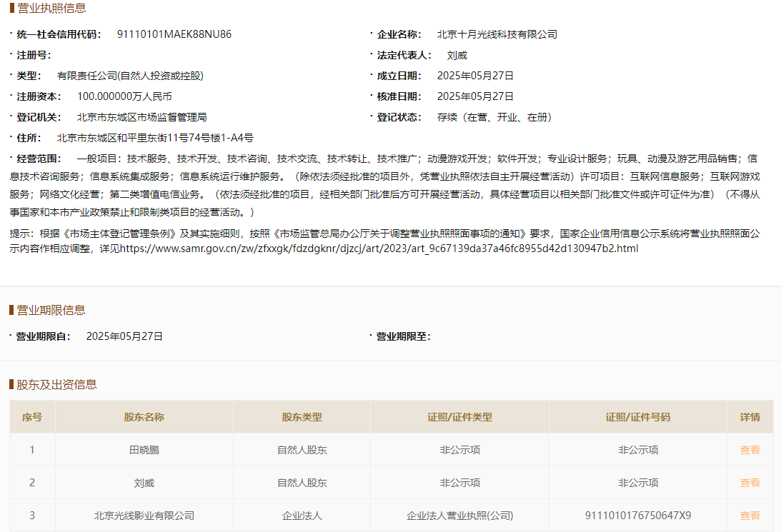This screenshot has width=781, height=532.
Task: Click row number 3 in shareholder table
Action: point(32,516)
